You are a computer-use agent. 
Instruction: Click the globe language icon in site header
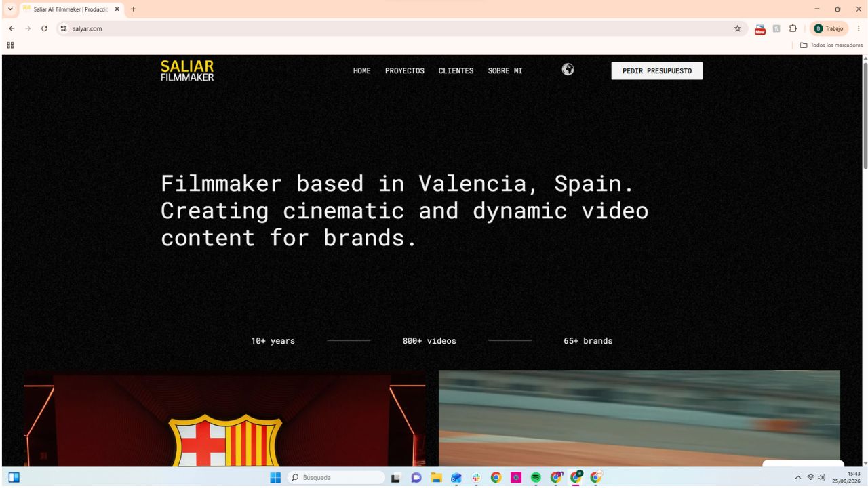[568, 69]
